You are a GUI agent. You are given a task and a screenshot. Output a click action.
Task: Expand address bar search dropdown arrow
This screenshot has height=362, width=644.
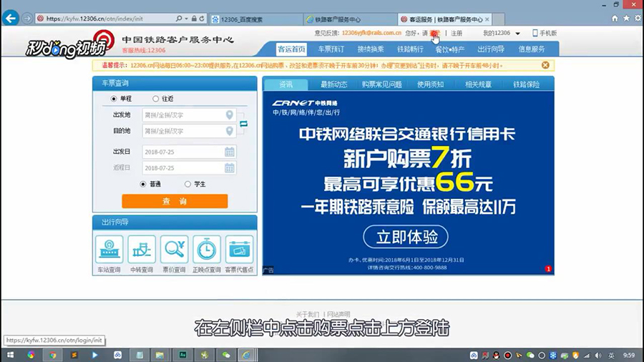coord(186,19)
